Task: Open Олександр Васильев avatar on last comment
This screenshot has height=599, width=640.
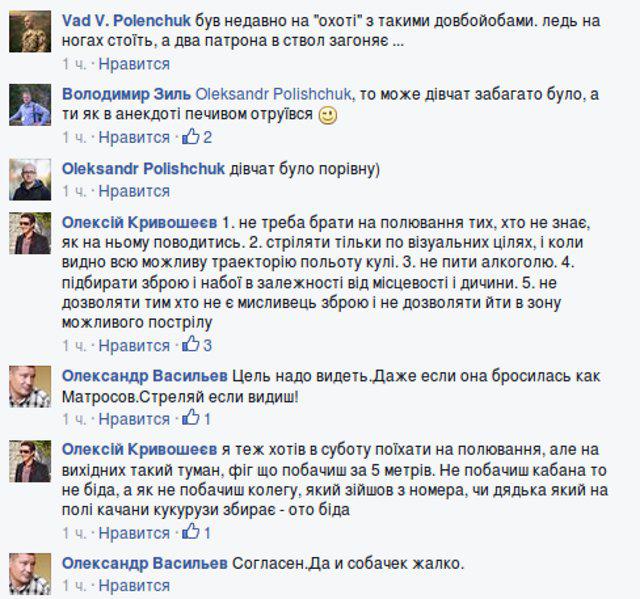Action: [30, 574]
